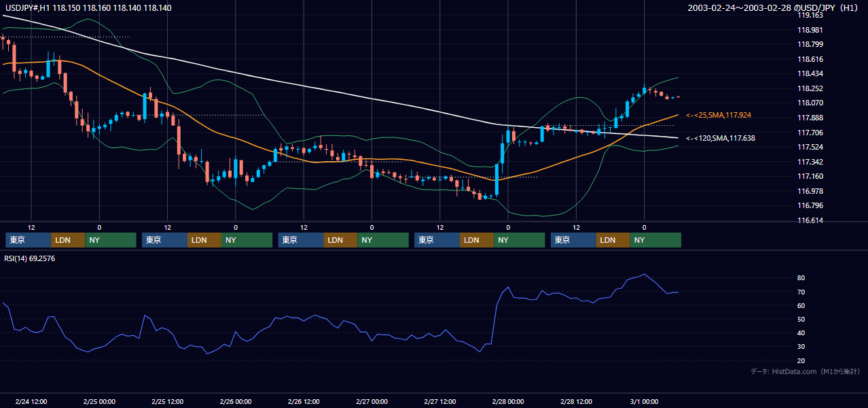Click RSI scale value 30
This screenshot has height=408, width=868.
click(801, 347)
